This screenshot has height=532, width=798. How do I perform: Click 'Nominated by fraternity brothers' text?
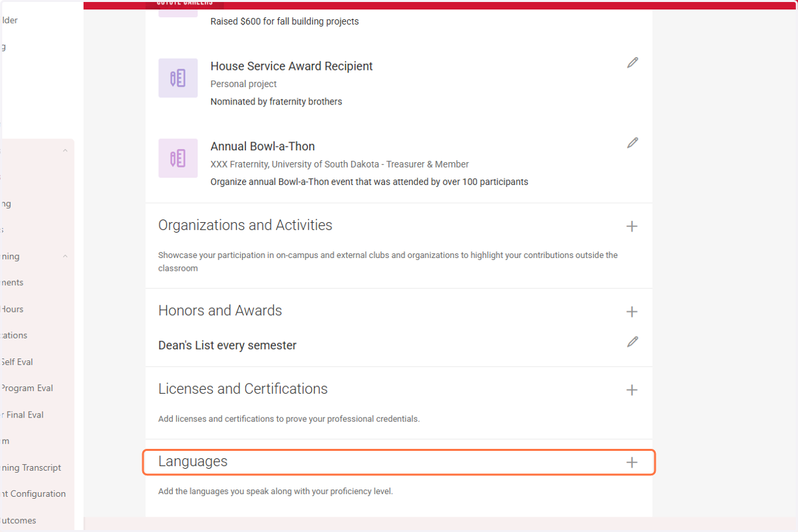(276, 102)
